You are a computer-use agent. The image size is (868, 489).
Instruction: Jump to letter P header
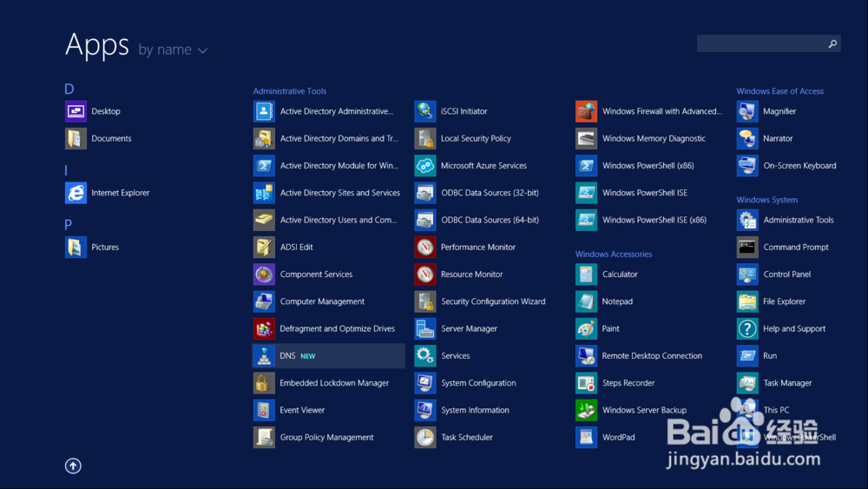68,224
